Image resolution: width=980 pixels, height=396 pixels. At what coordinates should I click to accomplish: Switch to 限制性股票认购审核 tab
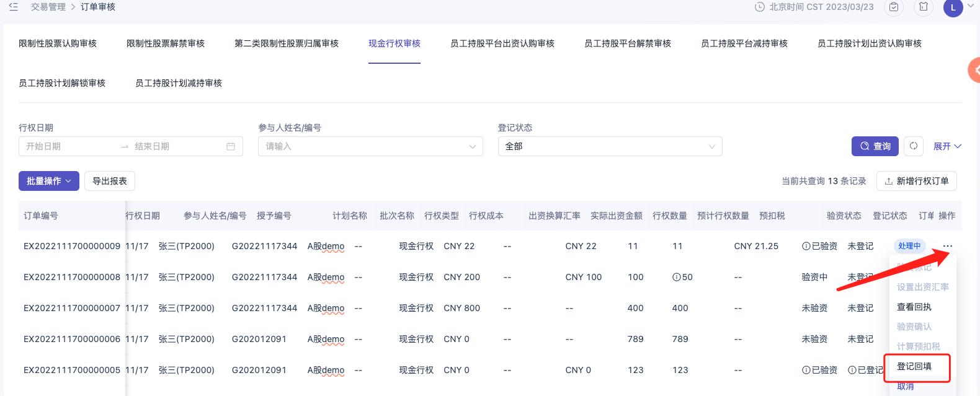pyautogui.click(x=58, y=43)
